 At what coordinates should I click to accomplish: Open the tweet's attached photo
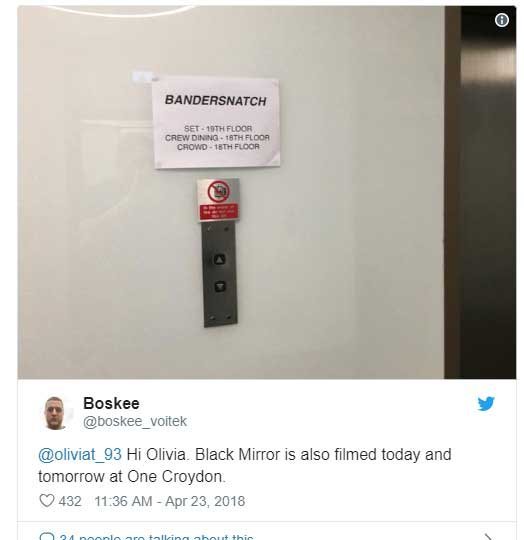pyautogui.click(x=266, y=192)
